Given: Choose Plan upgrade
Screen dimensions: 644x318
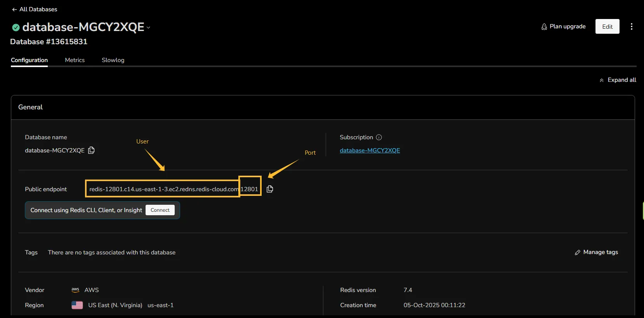Looking at the screenshot, I should [563, 26].
